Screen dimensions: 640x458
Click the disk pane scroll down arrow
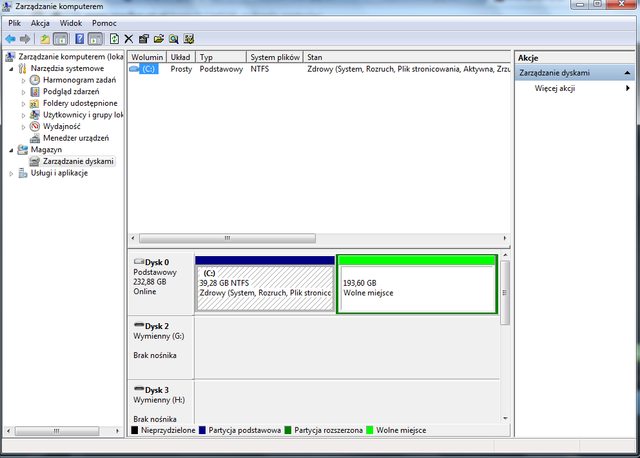pos(505,418)
